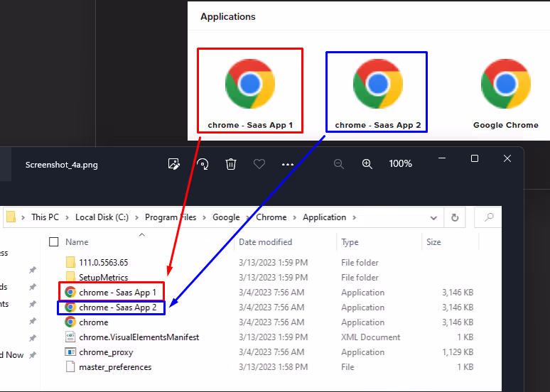
Task: Click XML Document type cell
Action: 370,337
